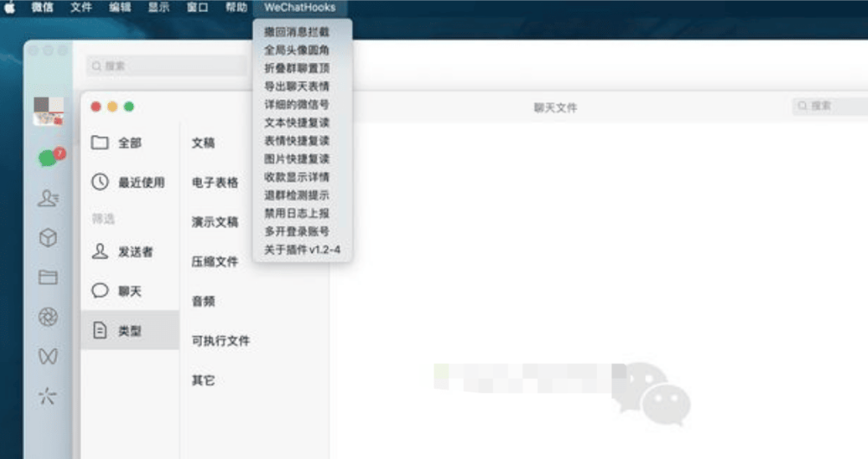Open the Channels butterfly icon
Image resolution: width=868 pixels, height=459 pixels.
point(48,356)
